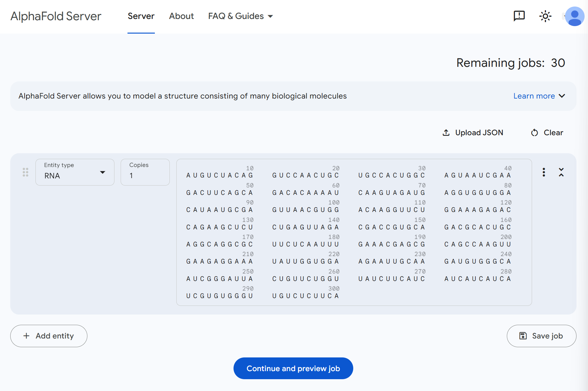
Task: Click the AlphaFold Server logo title
Action: tap(56, 16)
